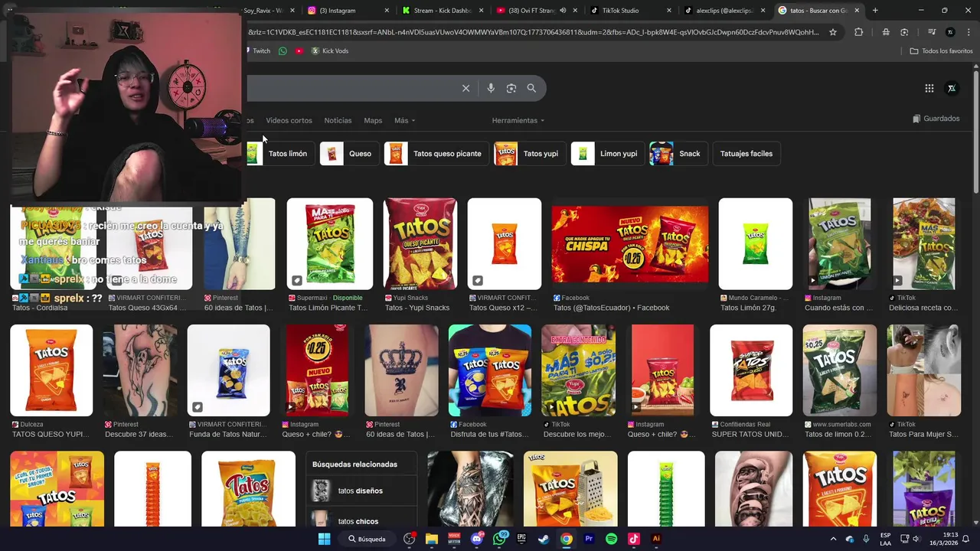The width and height of the screenshot is (980, 551).
Task: Filter by Tatuajes faciles chip
Action: point(746,154)
